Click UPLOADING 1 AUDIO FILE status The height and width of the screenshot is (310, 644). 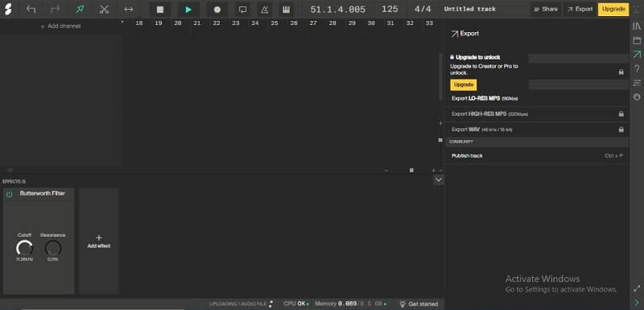[x=241, y=304]
